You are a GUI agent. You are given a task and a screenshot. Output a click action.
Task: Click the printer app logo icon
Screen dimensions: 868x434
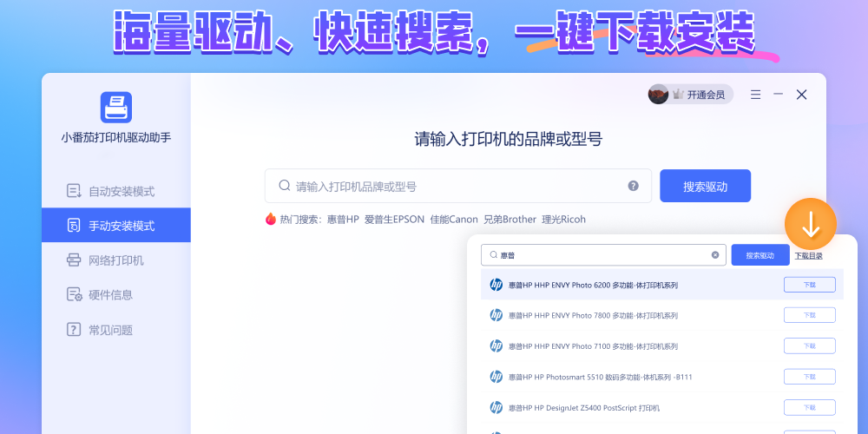coord(116,108)
